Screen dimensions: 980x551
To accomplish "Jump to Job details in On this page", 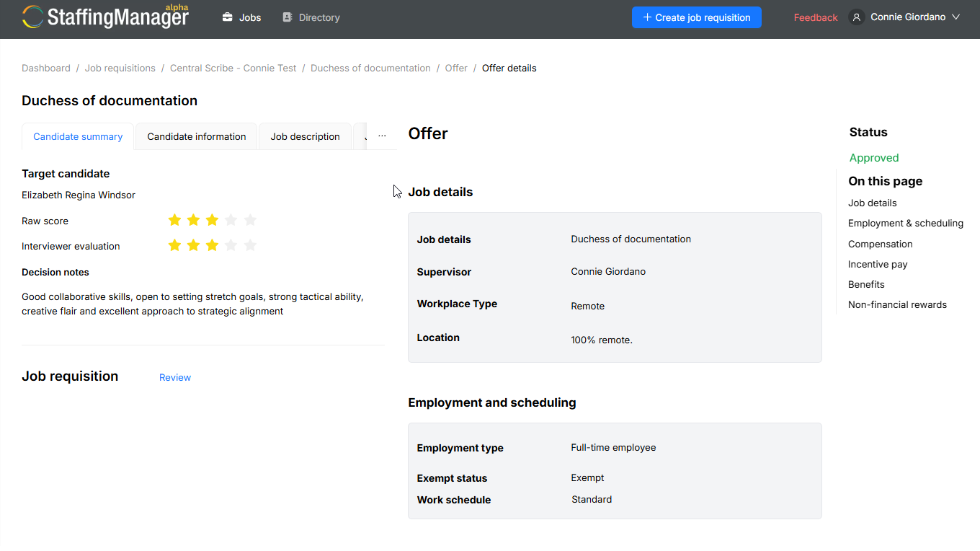I will pos(873,203).
